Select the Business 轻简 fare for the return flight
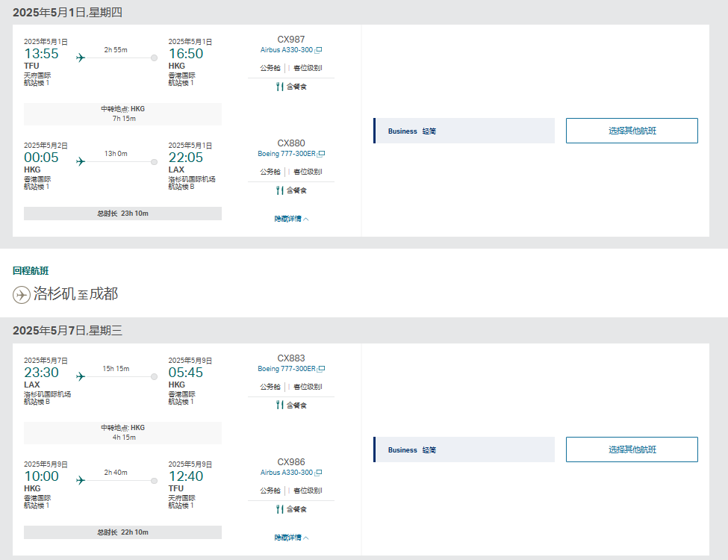This screenshot has height=560, width=728. pyautogui.click(x=464, y=449)
